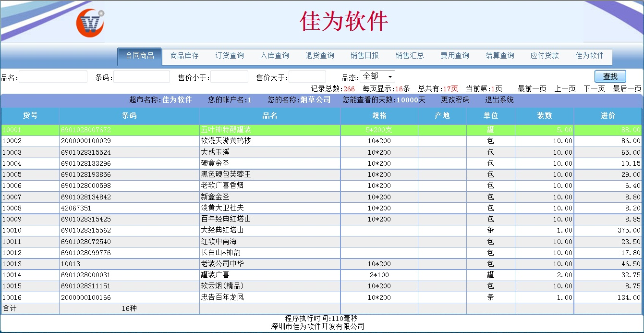Switch to the 销售汇总 tab
This screenshot has width=644, height=333.
point(410,56)
